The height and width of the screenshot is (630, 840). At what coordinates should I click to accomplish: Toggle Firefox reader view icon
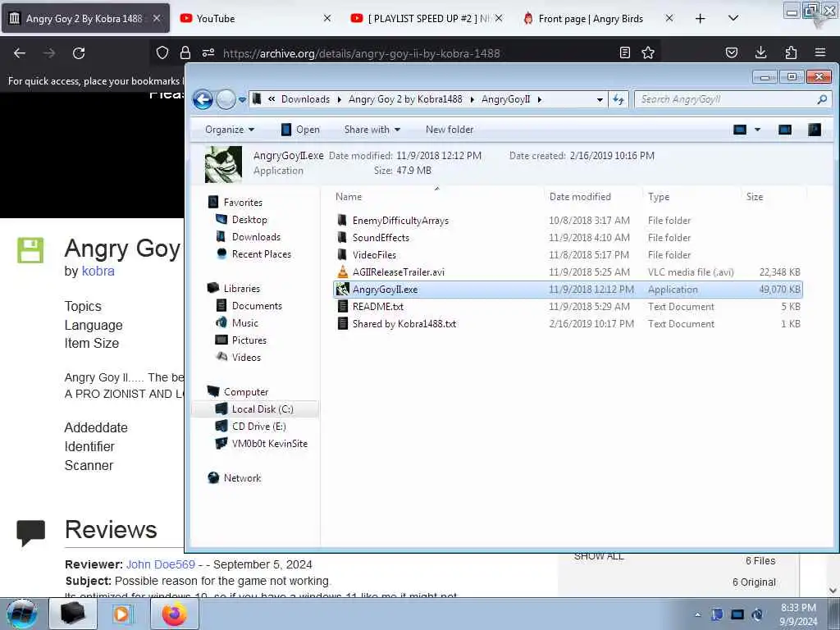624,52
